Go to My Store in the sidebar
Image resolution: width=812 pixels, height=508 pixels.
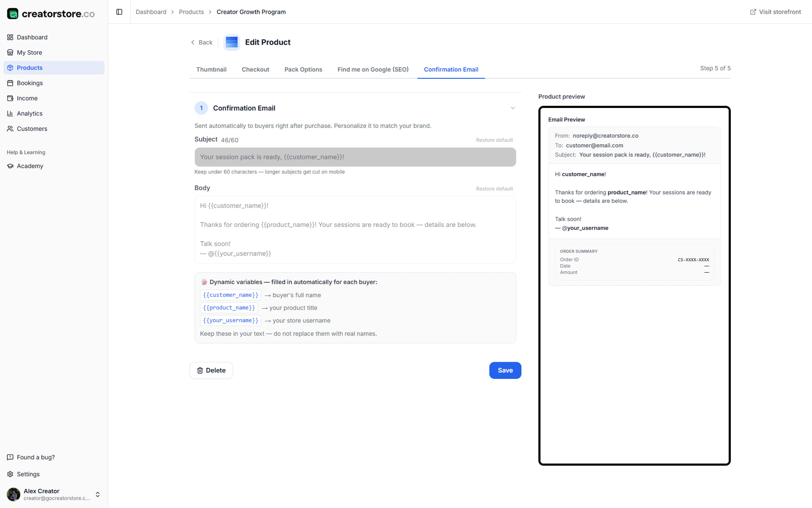click(54, 52)
